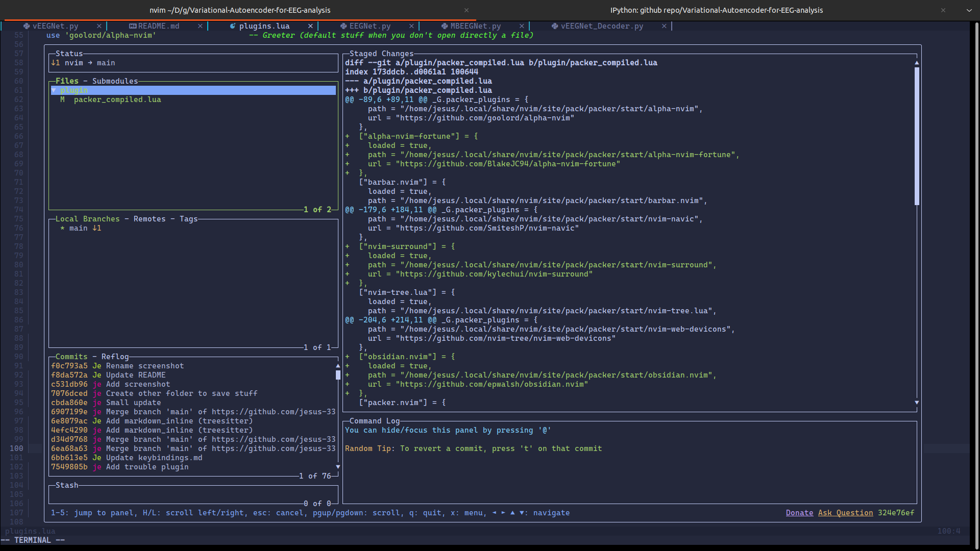980x551 pixels.
Task: Select merge commit 6ea68a63
Action: pos(193,448)
